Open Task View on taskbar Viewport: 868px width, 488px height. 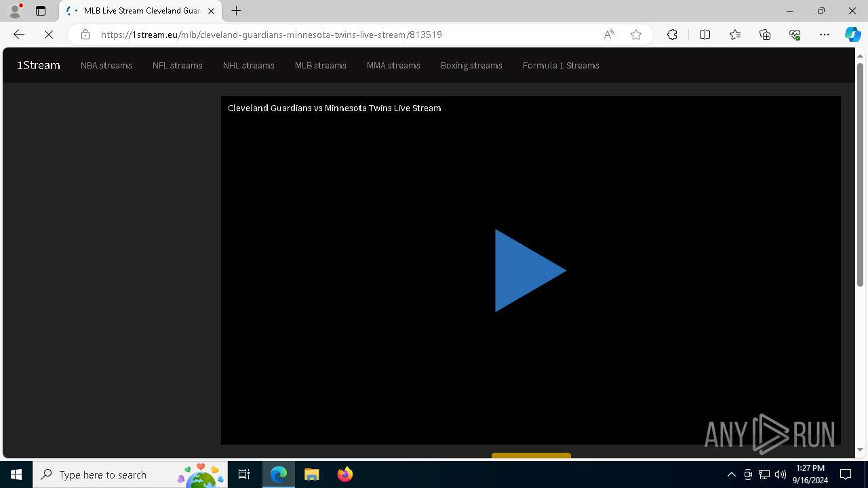coord(244,474)
